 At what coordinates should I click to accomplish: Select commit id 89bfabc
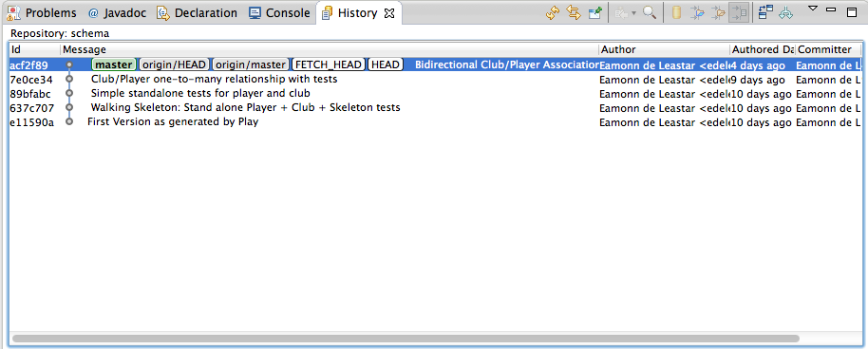(x=30, y=94)
